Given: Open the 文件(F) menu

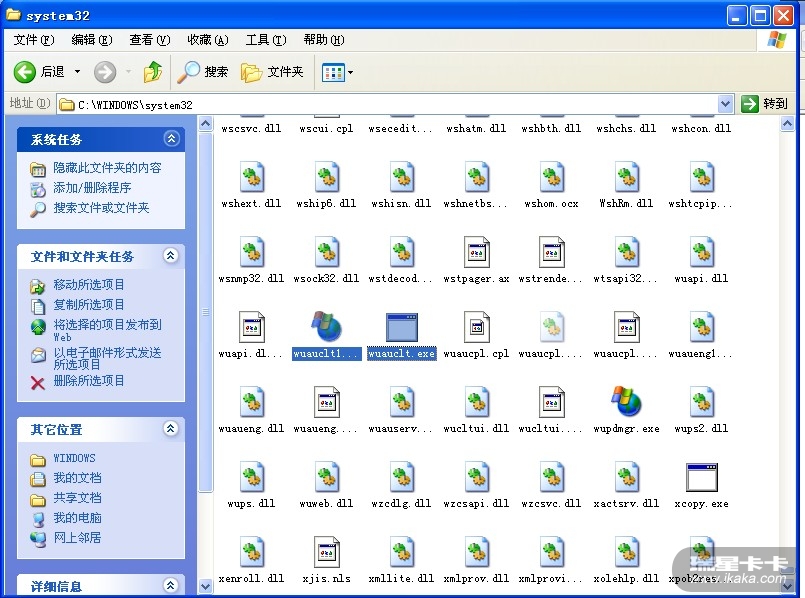Looking at the screenshot, I should [33, 40].
